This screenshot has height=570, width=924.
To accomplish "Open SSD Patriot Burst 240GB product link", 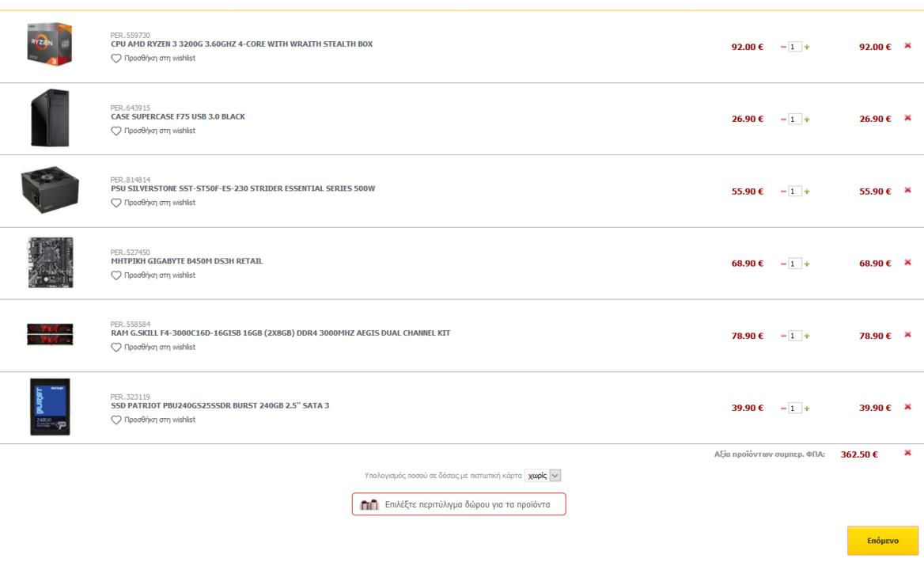I will 220,405.
